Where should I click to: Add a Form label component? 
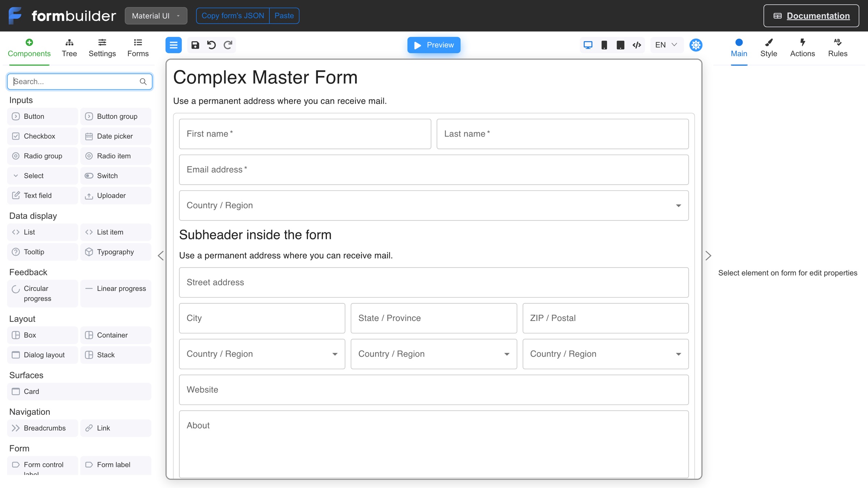[116, 465]
